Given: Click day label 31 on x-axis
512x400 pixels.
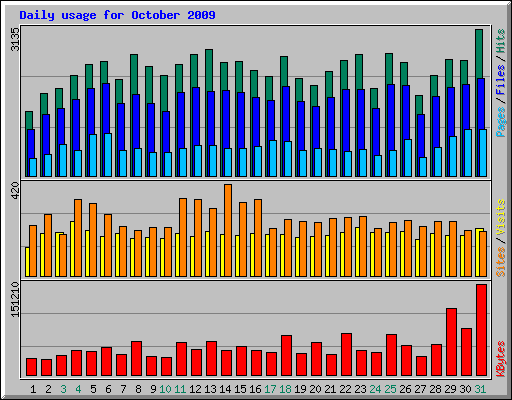Looking at the screenshot, I should 480,389.
